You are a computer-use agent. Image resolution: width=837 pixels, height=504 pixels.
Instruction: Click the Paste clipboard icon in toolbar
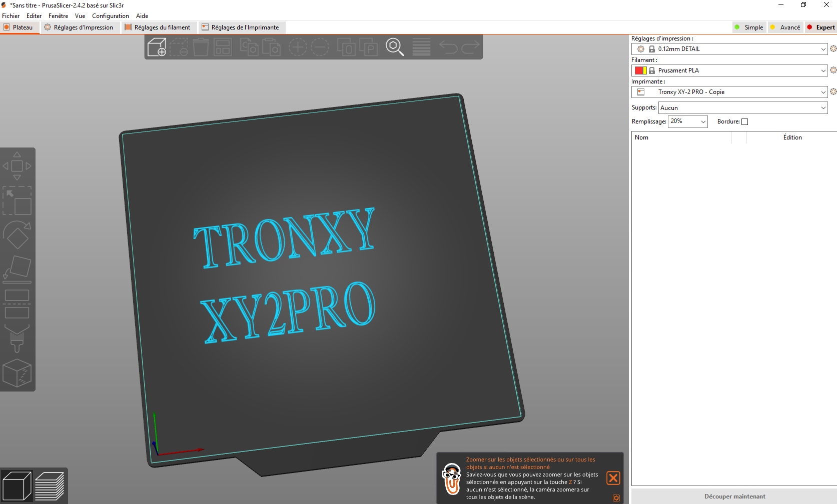point(271,47)
